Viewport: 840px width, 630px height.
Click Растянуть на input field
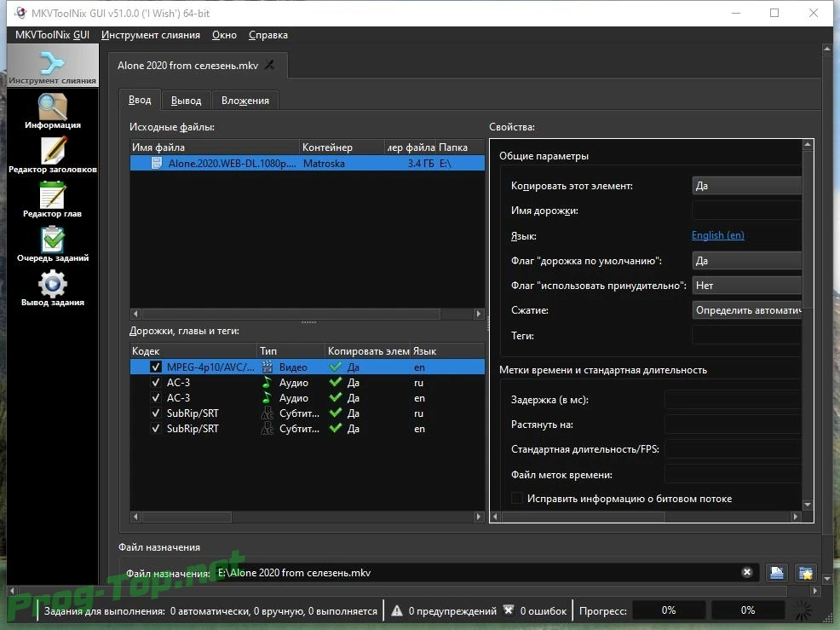coord(734,424)
